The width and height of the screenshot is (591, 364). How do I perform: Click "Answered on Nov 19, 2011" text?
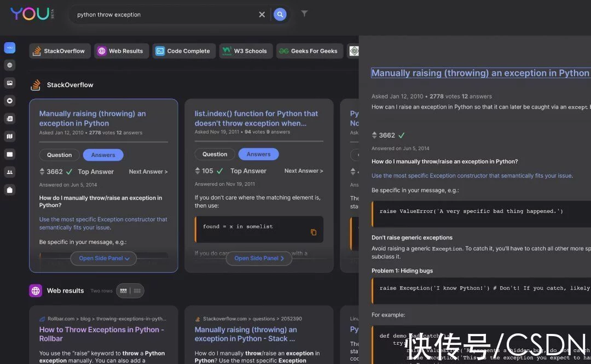click(225, 184)
